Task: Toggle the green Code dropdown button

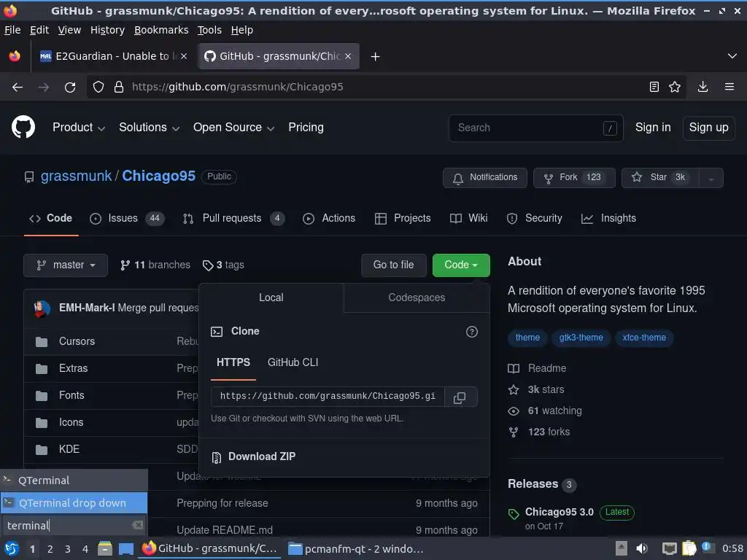Action: pos(461,265)
